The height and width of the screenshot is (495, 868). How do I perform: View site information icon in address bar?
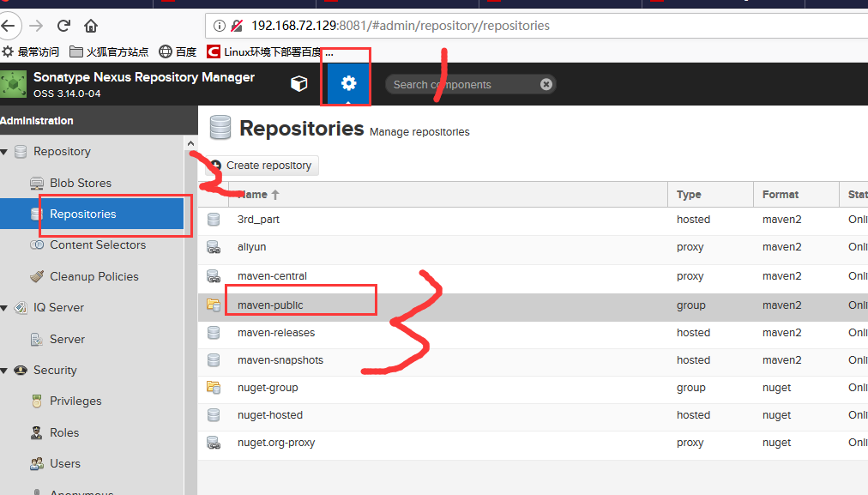(x=220, y=26)
